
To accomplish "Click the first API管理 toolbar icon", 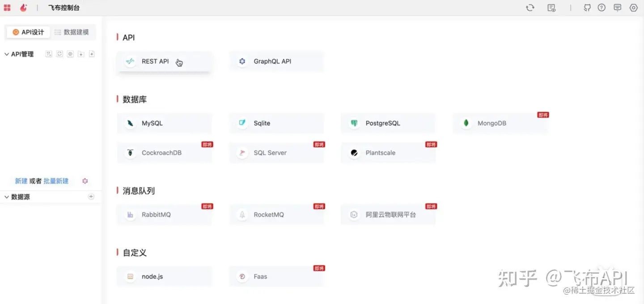I will click(49, 54).
